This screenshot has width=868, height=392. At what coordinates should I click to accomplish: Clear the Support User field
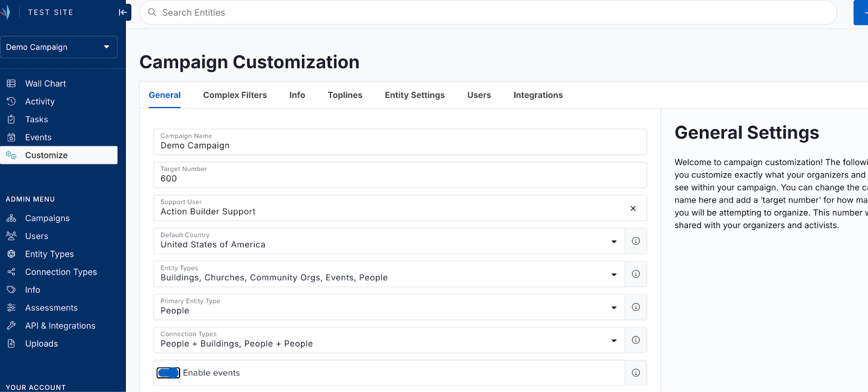pyautogui.click(x=633, y=208)
